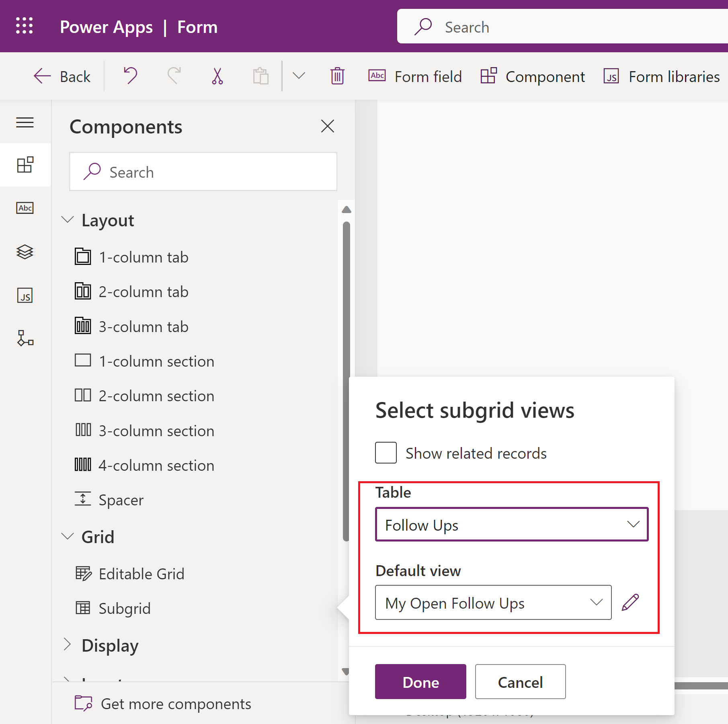Add a 3-column section component
Screen dimensions: 728x724
[144, 431]
